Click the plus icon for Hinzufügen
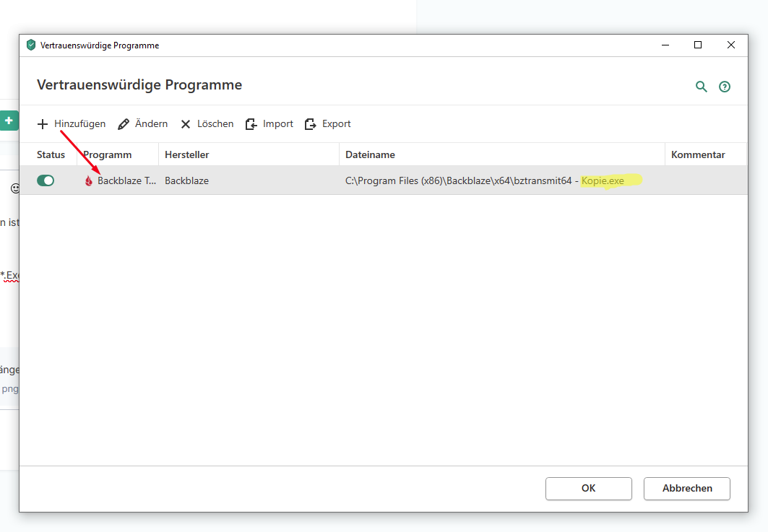This screenshot has height=532, width=768. coord(43,124)
